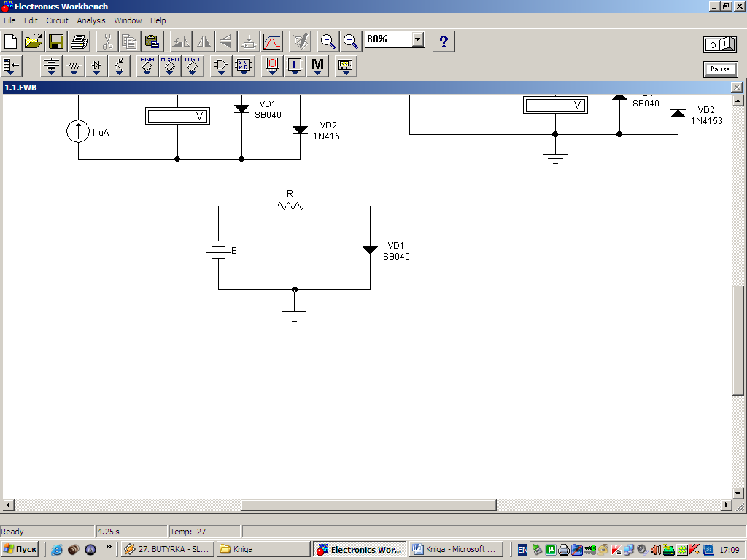Flip component horizontally
Screen dimensions: 747x560
[x=204, y=42]
